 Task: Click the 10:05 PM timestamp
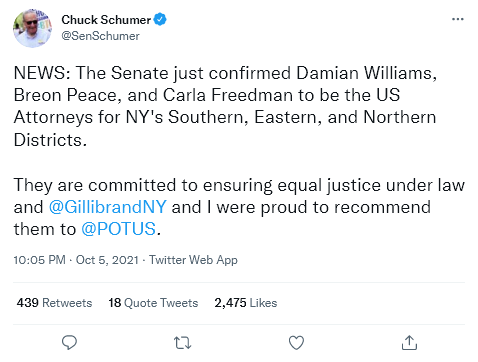pyautogui.click(x=40, y=260)
